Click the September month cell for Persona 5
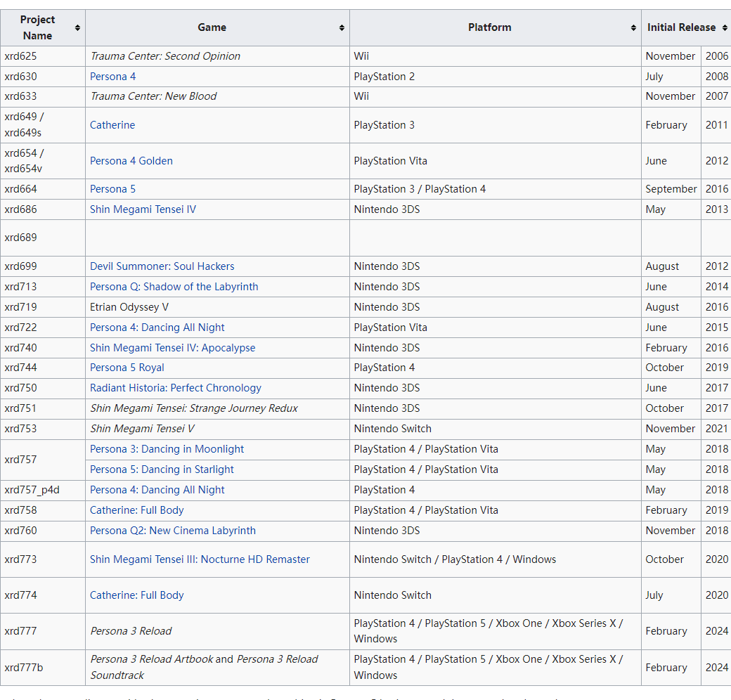The height and width of the screenshot is (700, 731). pyautogui.click(x=671, y=189)
